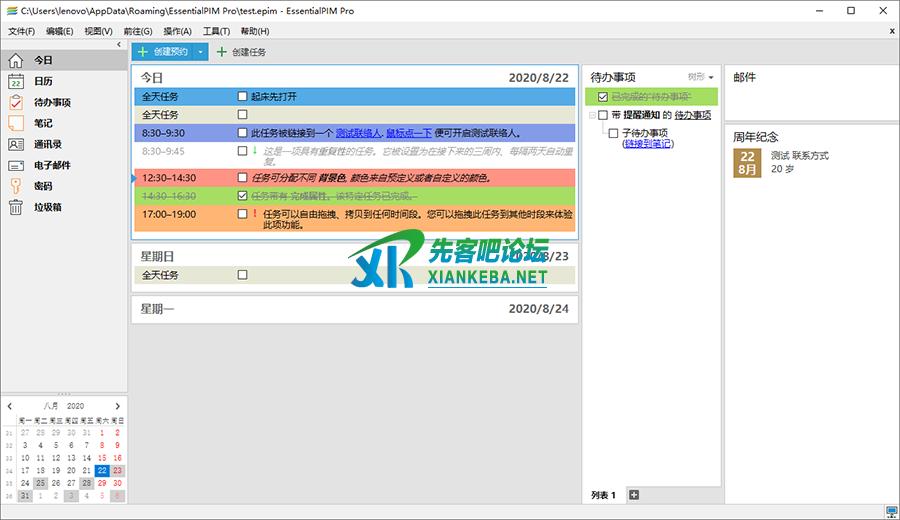Viewport: 900px width, 520px height.
Task: Tick the 子待办事项 checkbox
Action: click(613, 133)
